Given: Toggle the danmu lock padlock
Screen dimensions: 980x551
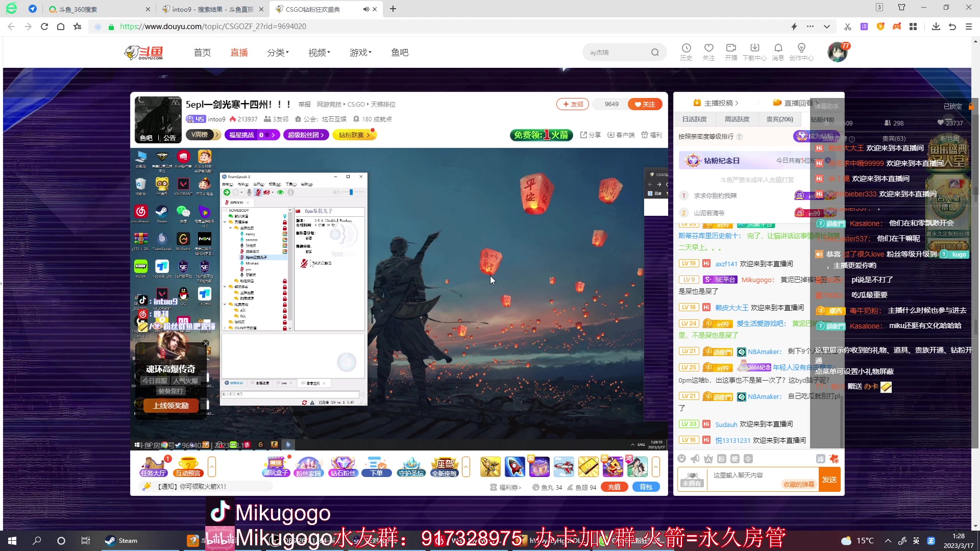Looking at the screenshot, I should click(x=970, y=106).
